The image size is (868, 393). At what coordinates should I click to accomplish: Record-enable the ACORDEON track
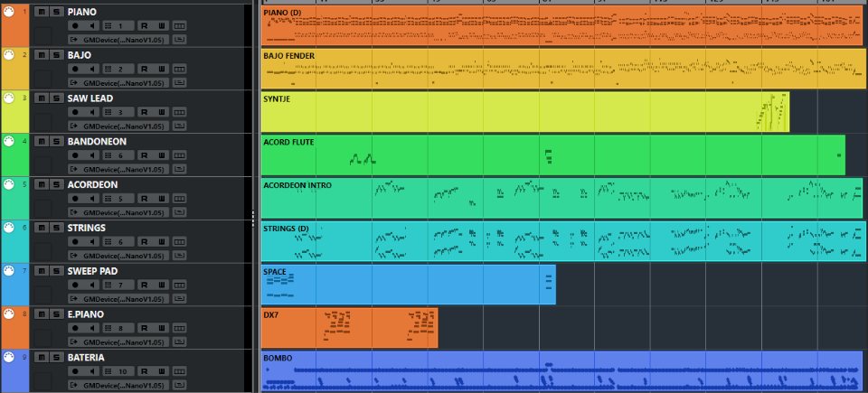tap(75, 198)
